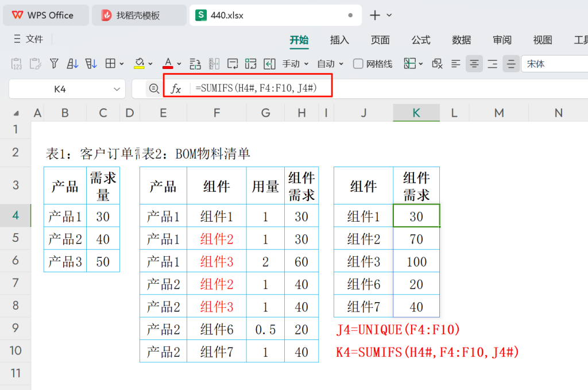
Task: Open a new tab with plus icon
Action: [374, 15]
